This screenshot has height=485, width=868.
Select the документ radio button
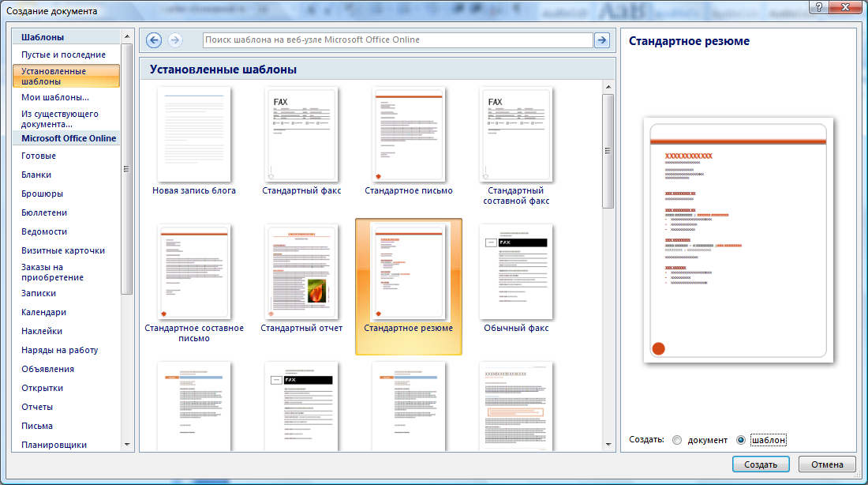pos(677,440)
